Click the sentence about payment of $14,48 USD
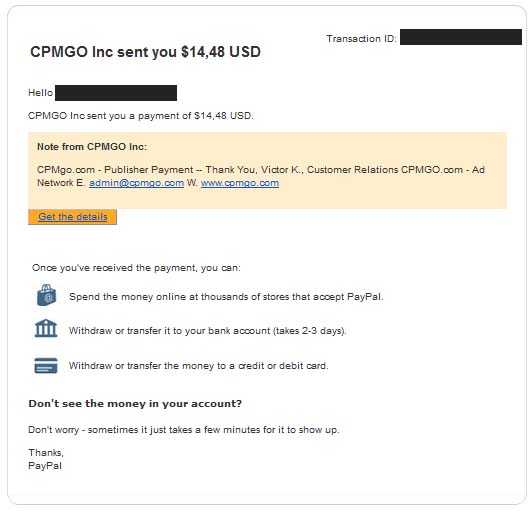532x512 pixels. [141, 116]
